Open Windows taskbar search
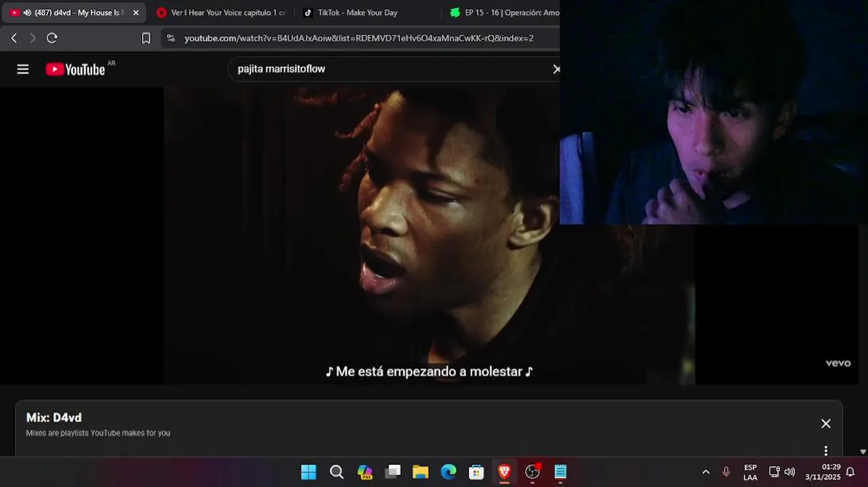 pyautogui.click(x=337, y=472)
